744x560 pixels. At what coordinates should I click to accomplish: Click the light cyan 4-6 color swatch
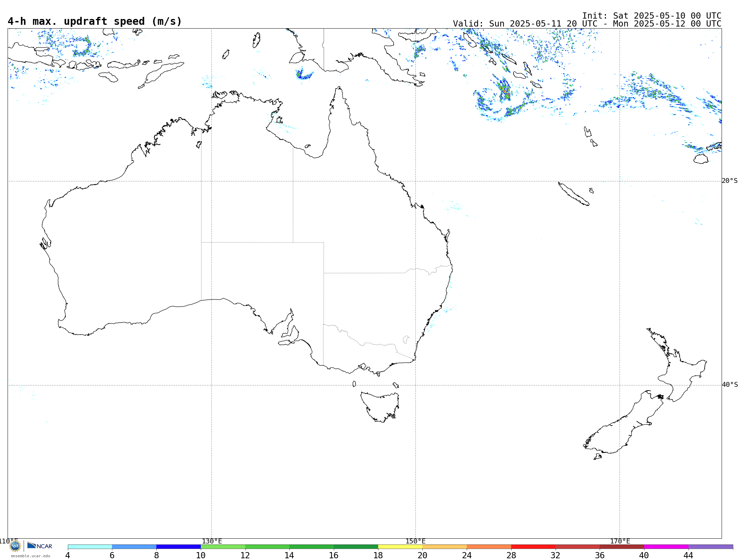[x=90, y=547]
